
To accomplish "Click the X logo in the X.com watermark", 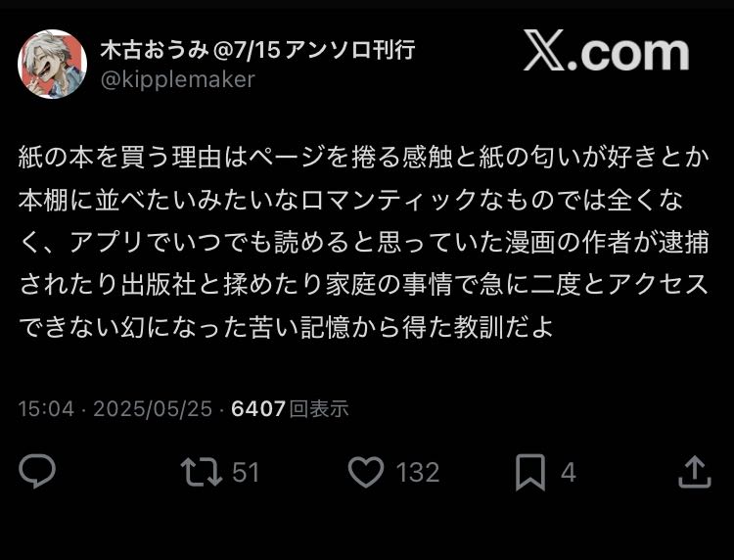I will point(544,51).
